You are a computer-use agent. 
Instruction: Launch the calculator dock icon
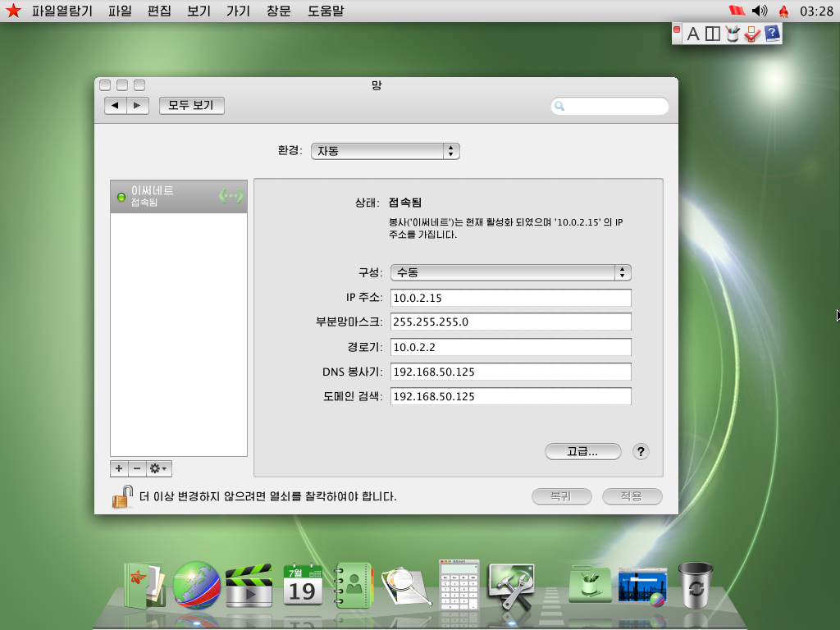tap(459, 584)
